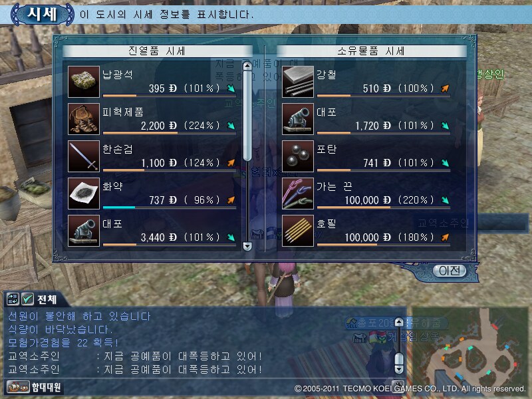Viewport: 532px width, 399px height.
Task: Select the 전체 chat tab
Action: [x=47, y=300]
